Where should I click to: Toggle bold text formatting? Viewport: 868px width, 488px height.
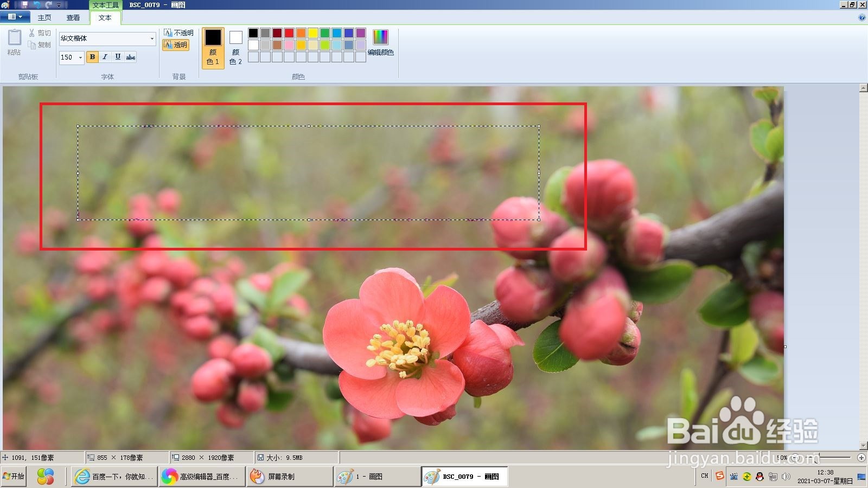coord(92,57)
